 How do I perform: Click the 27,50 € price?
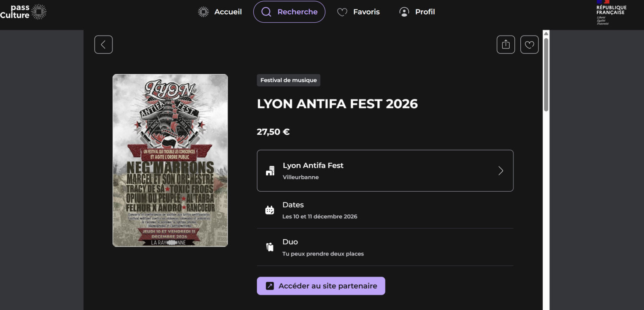point(273,132)
